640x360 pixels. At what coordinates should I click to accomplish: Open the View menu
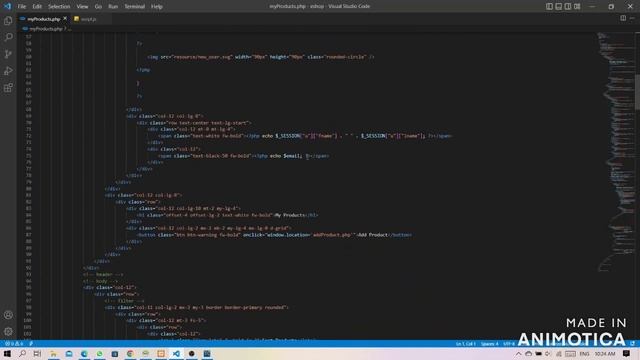[82, 7]
